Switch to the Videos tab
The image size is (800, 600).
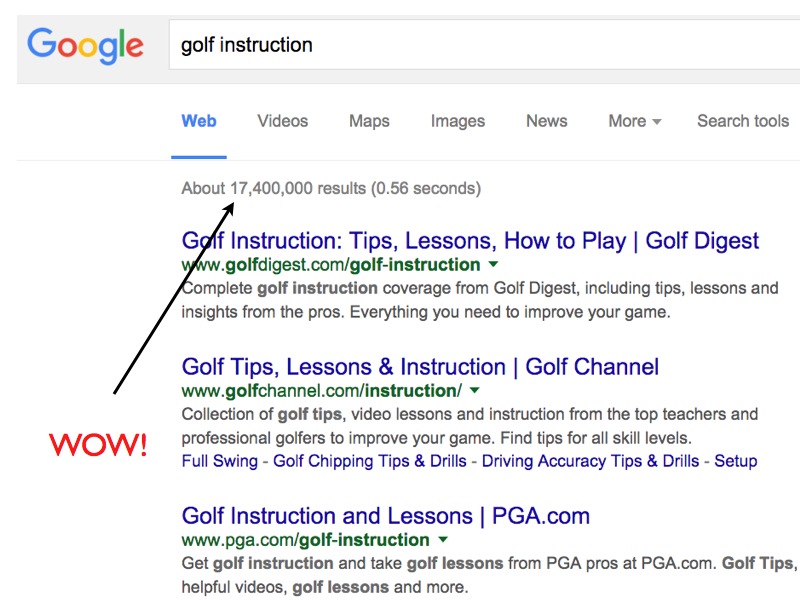pyautogui.click(x=283, y=121)
